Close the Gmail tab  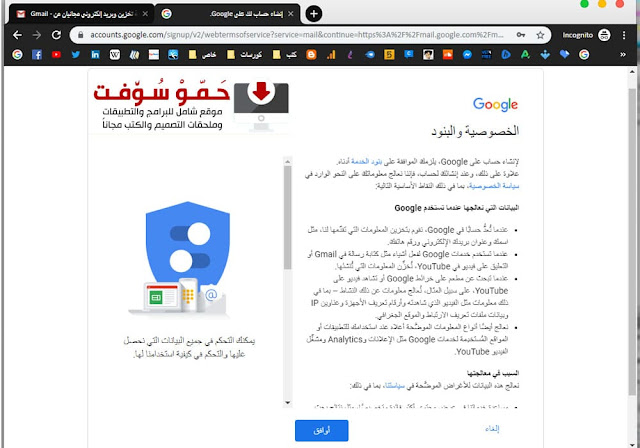145,14
